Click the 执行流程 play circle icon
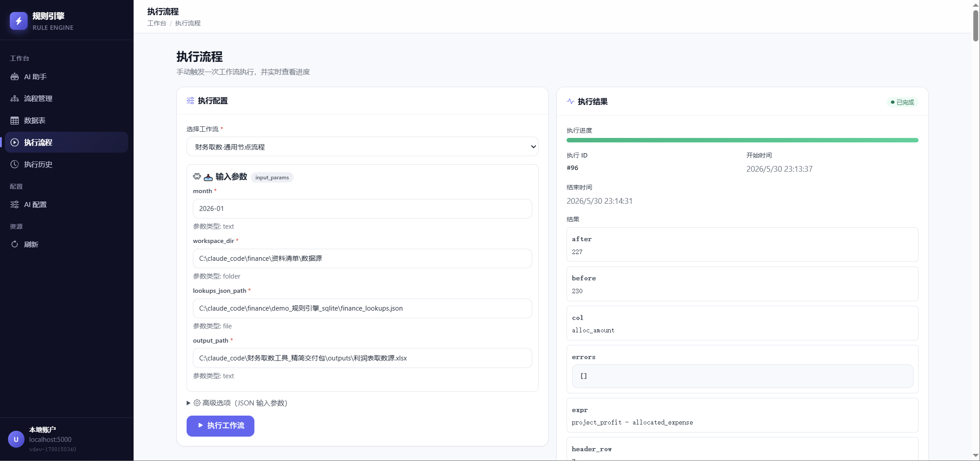The width and height of the screenshot is (980, 461). click(x=15, y=142)
